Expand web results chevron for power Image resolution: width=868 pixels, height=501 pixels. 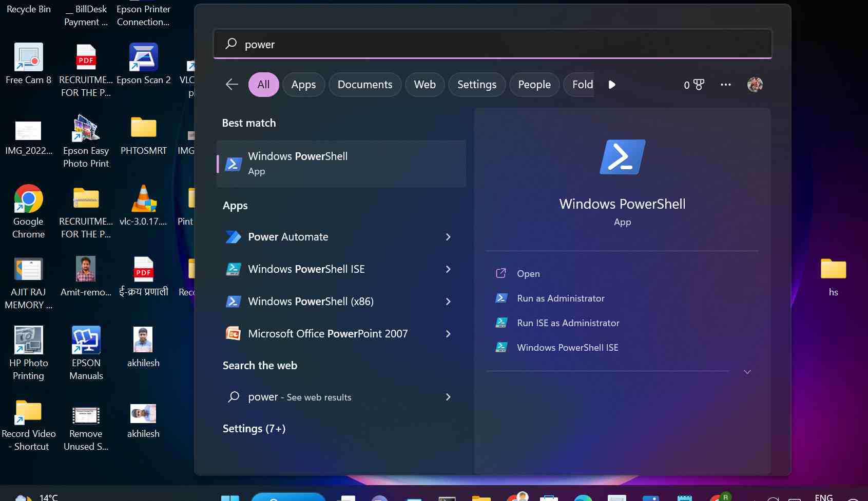click(x=448, y=397)
